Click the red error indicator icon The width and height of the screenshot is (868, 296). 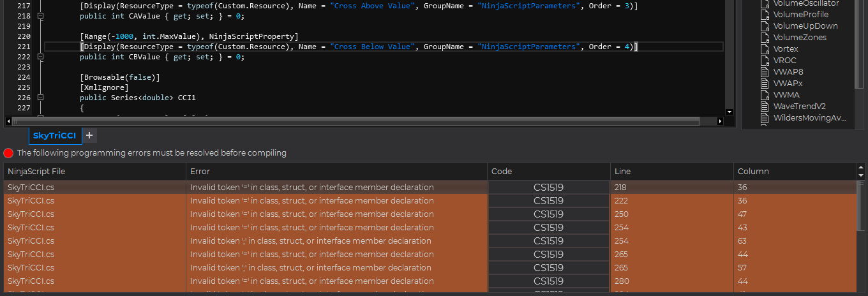pos(8,153)
